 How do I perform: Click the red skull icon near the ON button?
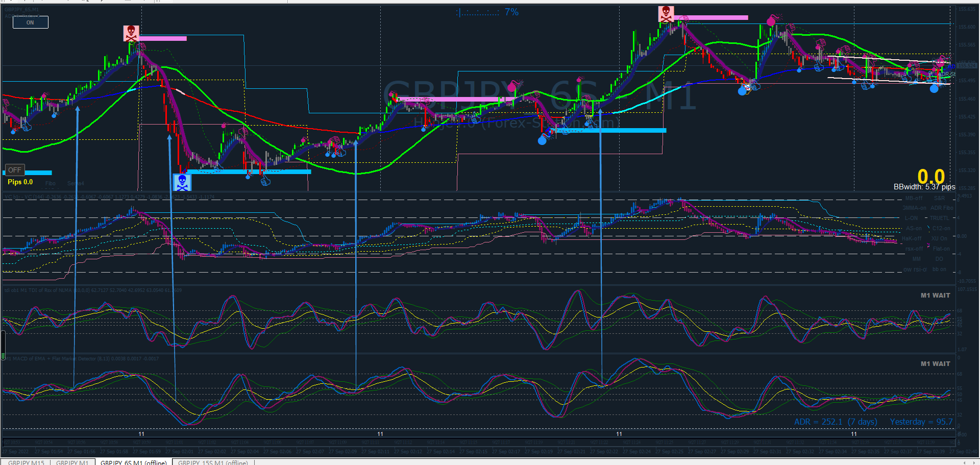[131, 34]
